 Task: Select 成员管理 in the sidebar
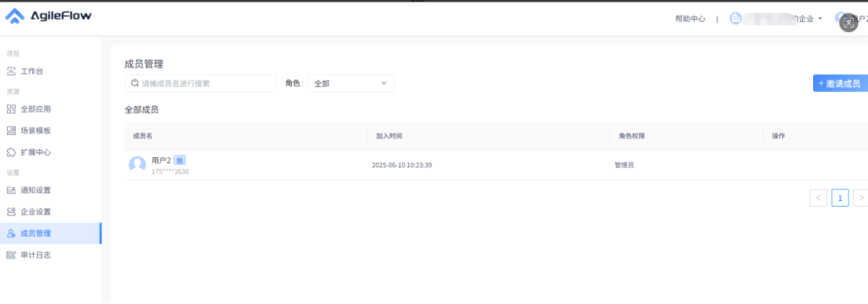coord(50,233)
